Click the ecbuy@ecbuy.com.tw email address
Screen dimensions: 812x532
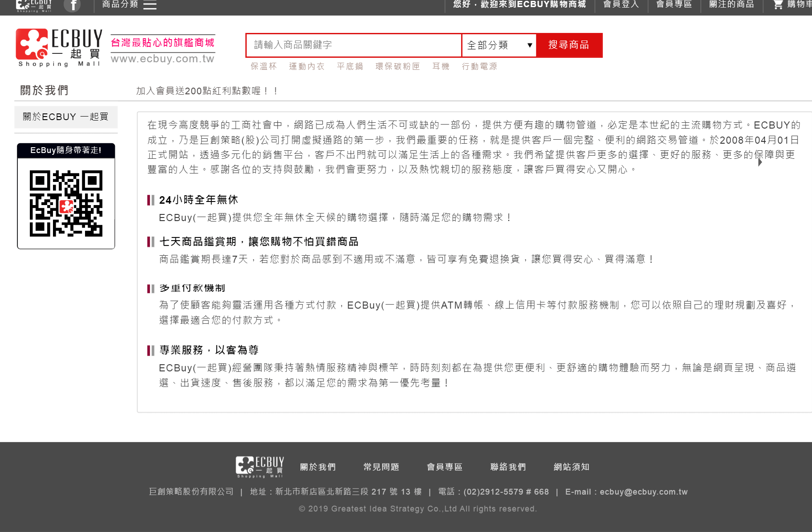point(644,492)
